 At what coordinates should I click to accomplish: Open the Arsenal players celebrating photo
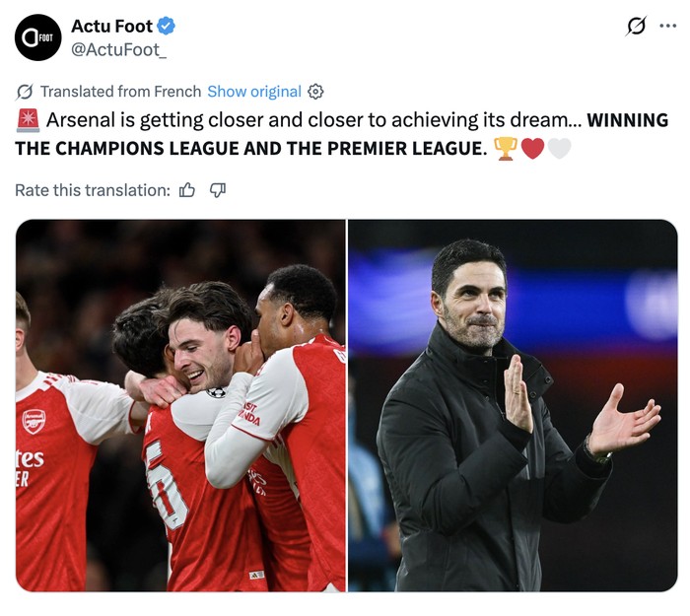[x=180, y=405]
